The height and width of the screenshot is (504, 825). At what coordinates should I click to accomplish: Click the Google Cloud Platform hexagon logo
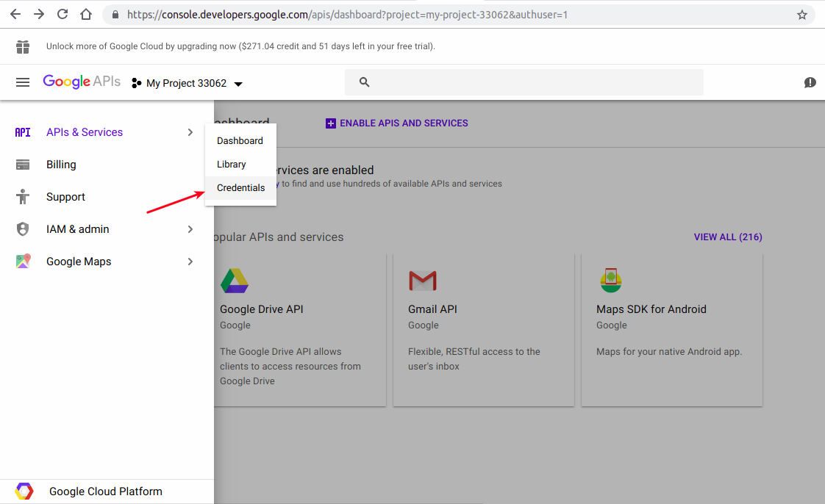pyautogui.click(x=24, y=492)
